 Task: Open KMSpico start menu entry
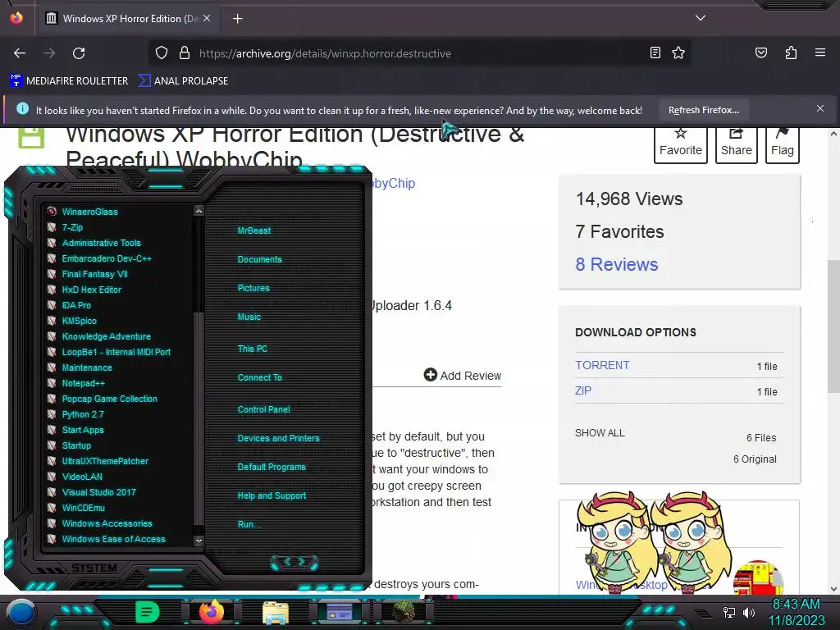(x=79, y=321)
